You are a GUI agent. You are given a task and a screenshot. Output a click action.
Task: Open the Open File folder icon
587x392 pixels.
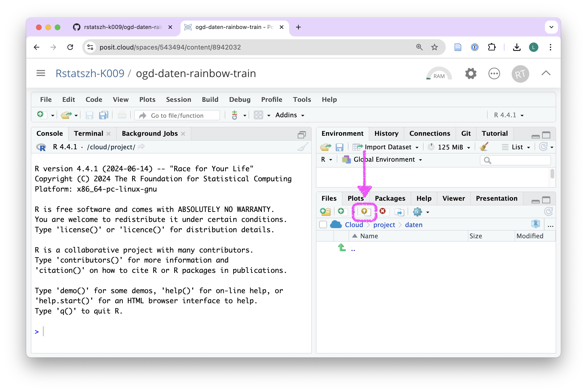click(x=66, y=115)
